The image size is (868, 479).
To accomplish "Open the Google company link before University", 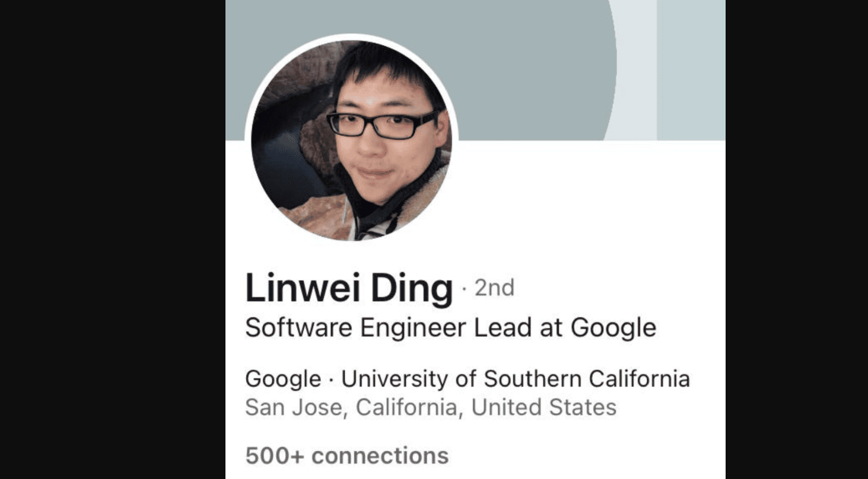I will 283,379.
